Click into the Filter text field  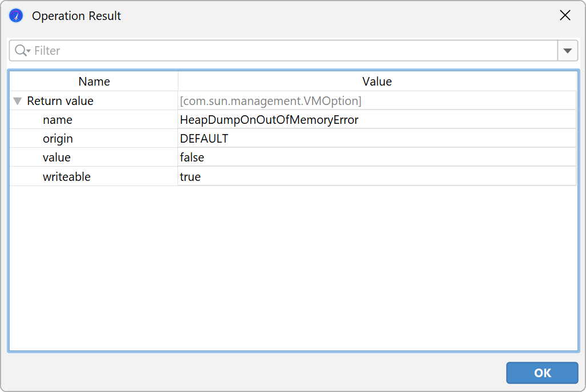pyautogui.click(x=285, y=51)
